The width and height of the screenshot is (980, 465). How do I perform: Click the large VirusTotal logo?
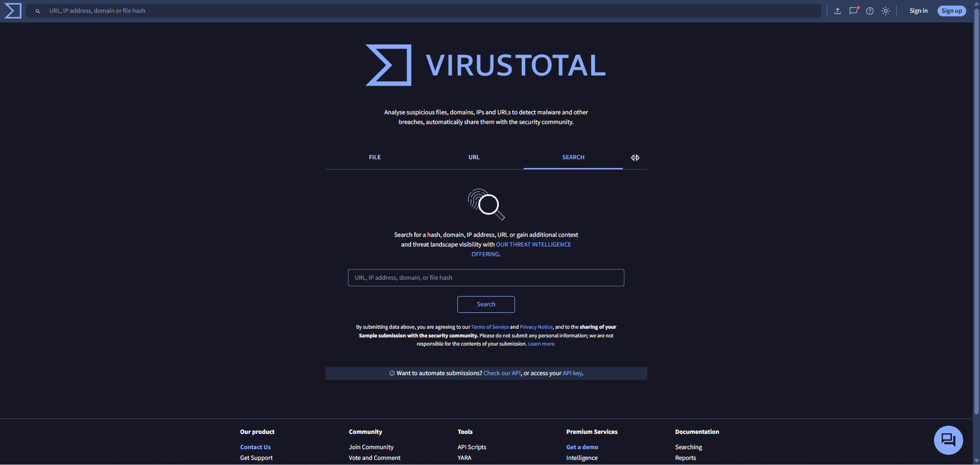click(486, 65)
